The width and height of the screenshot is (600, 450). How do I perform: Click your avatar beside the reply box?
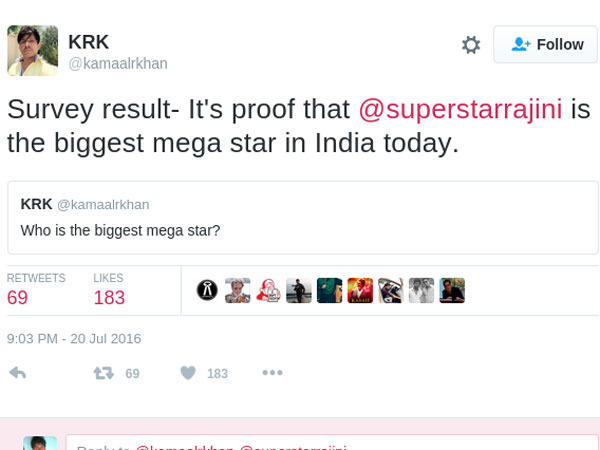40,443
